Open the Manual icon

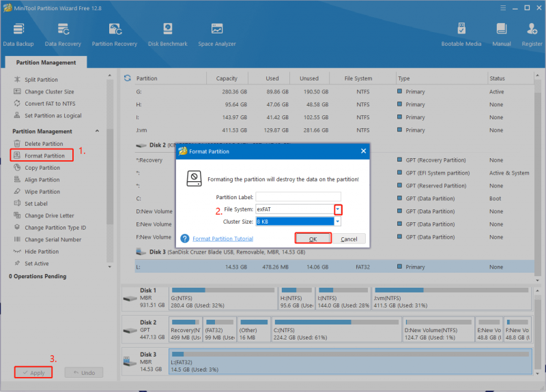tap(502, 35)
